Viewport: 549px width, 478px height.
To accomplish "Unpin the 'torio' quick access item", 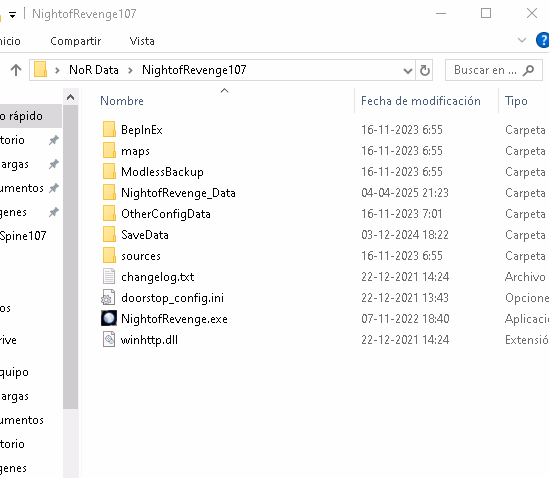I will pyautogui.click(x=54, y=140).
